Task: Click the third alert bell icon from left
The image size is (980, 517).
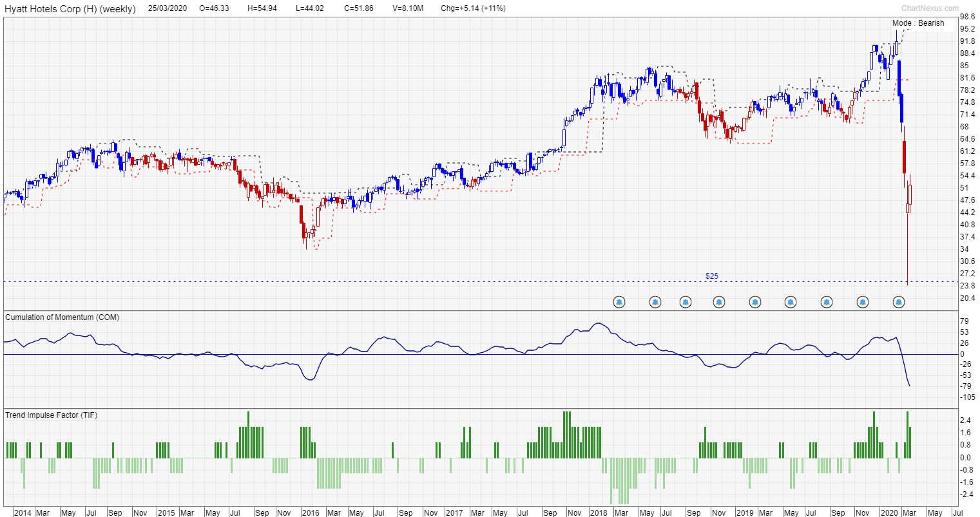Action: (x=686, y=301)
